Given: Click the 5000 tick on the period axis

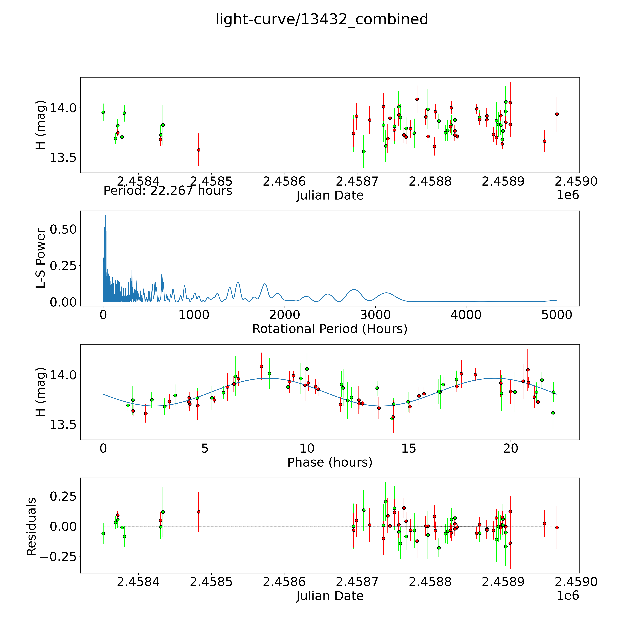Looking at the screenshot, I should tap(557, 315).
